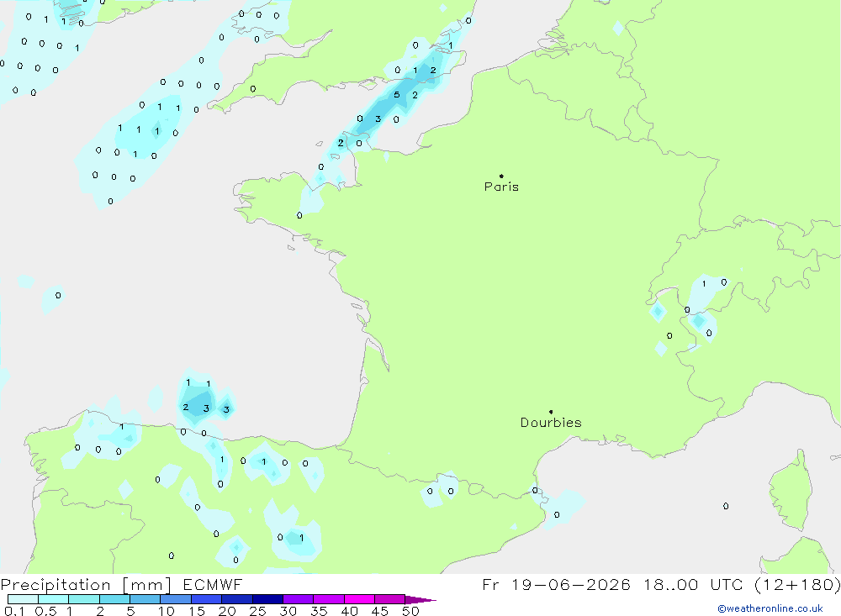
Task: Click the forecast date Fr 19-06-2026 text
Action: (556, 584)
